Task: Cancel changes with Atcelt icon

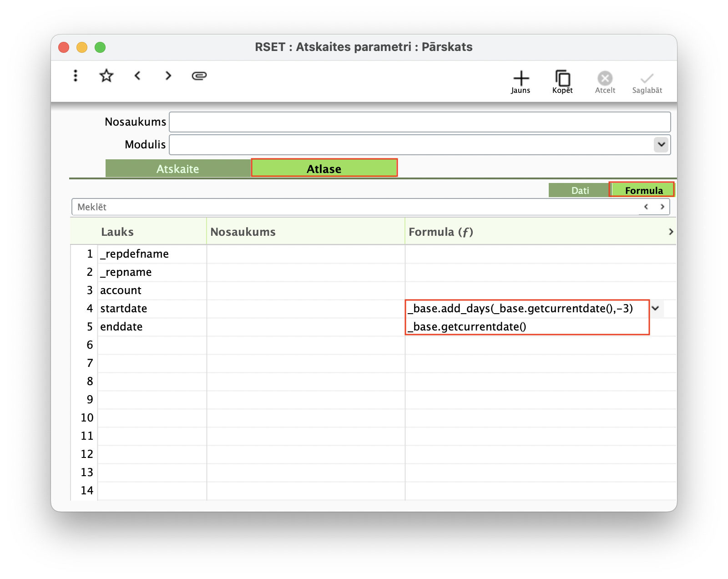Action: point(605,82)
